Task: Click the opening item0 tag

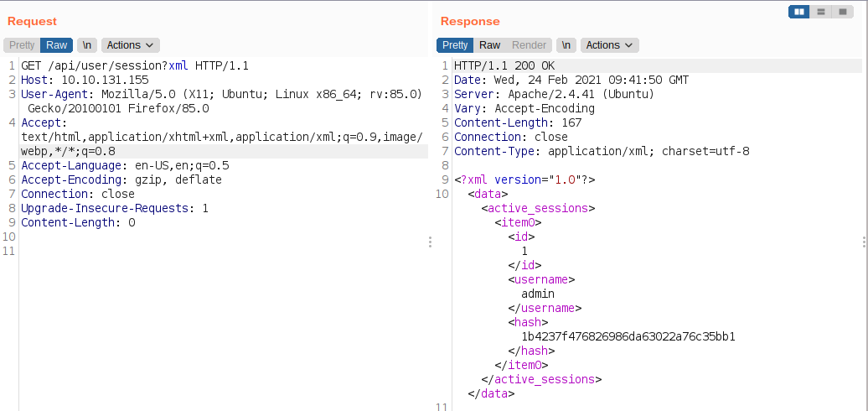Action: pos(518,223)
